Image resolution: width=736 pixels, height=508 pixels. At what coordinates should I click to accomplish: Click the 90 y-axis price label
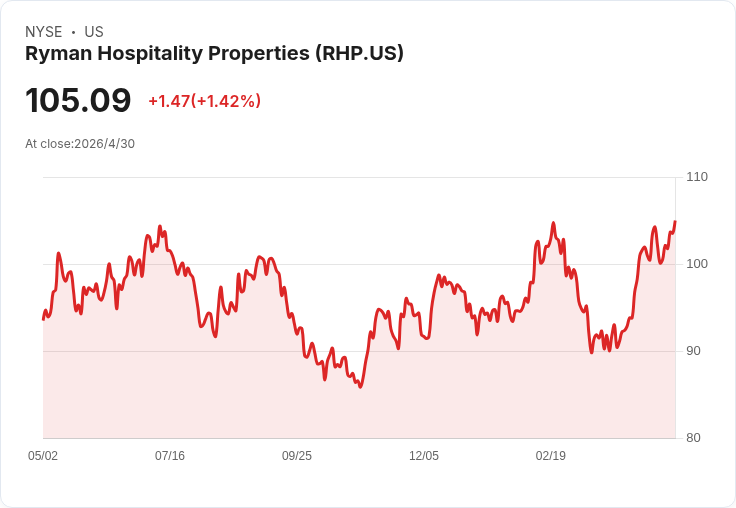693,351
